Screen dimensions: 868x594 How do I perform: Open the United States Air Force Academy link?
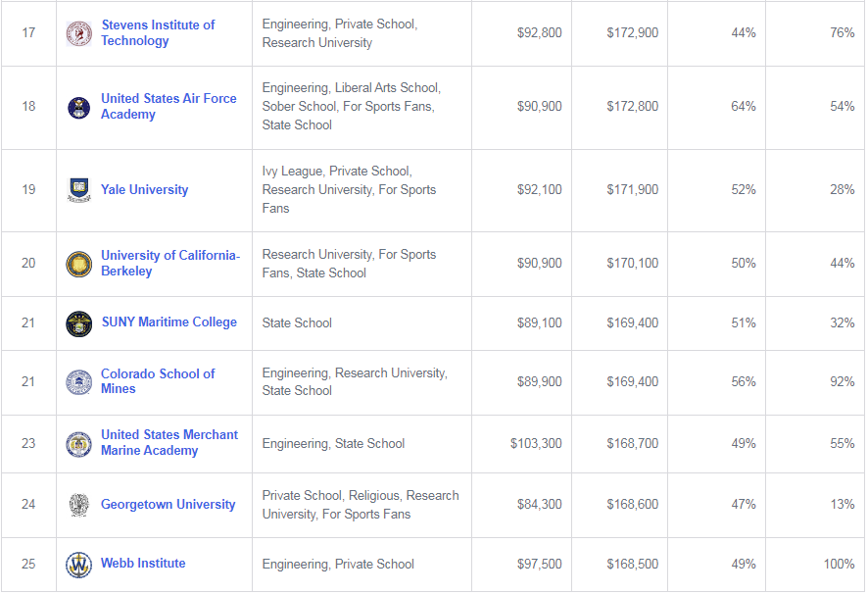[169, 106]
